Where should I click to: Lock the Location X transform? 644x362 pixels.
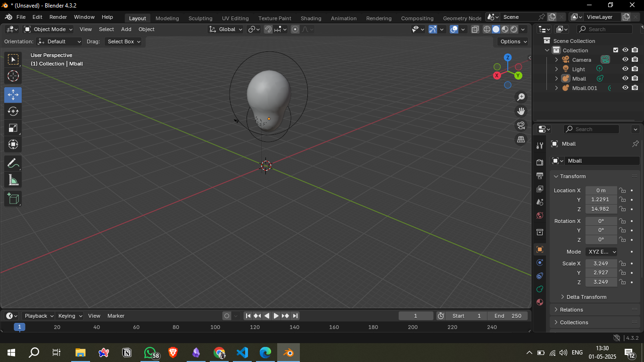[622, 190]
